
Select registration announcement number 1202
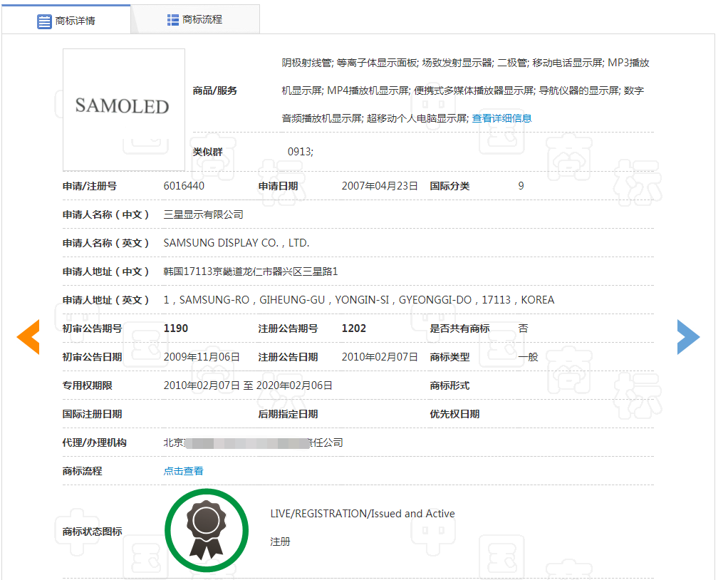[354, 328]
